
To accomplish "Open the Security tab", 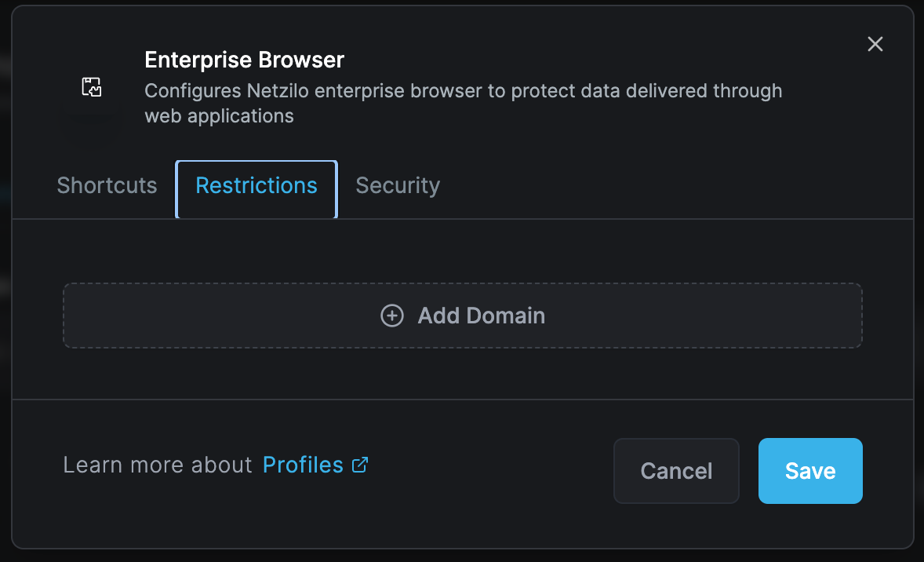I will click(398, 186).
